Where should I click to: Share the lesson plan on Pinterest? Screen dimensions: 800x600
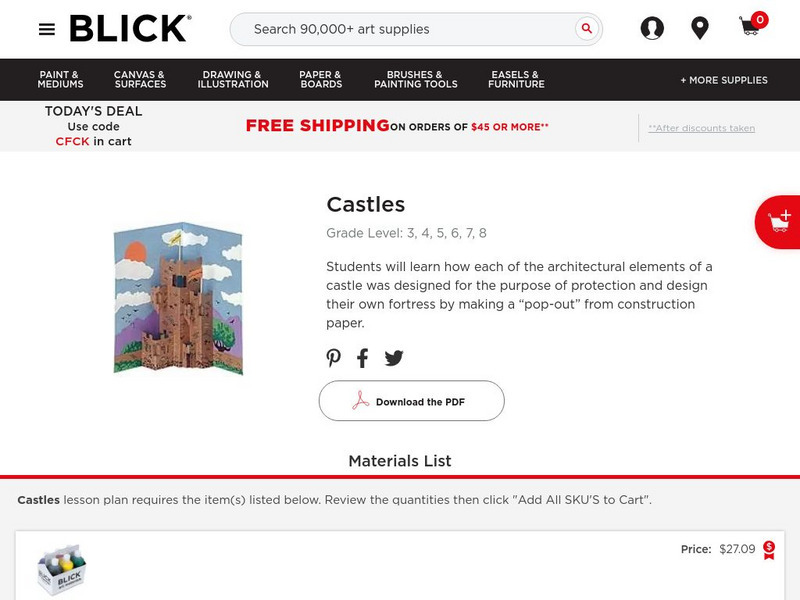click(x=332, y=357)
